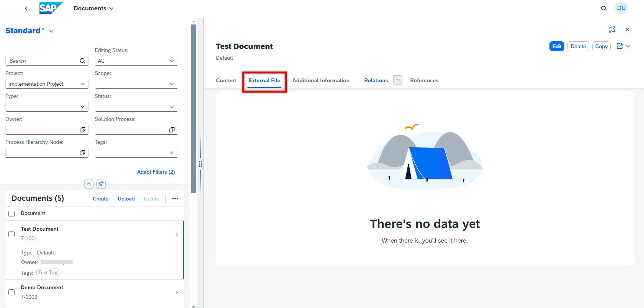Viewport: 644px width, 308px height.
Task: Tick the Demo Document checkbox
Action: (x=11, y=292)
